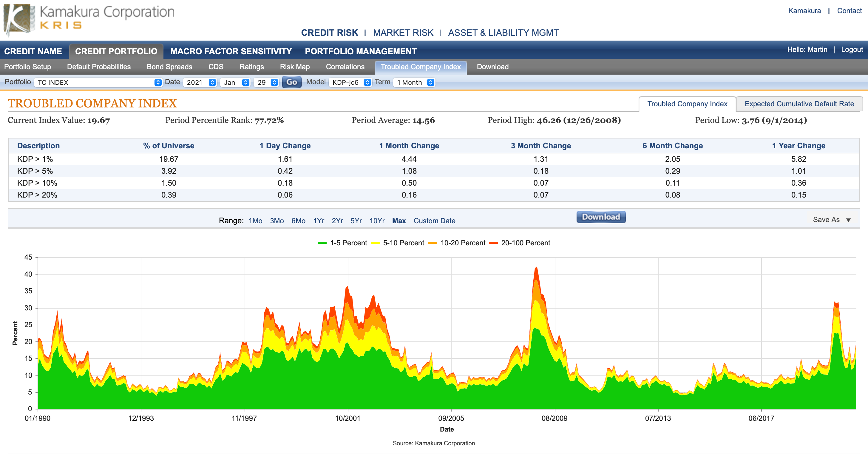Open the Portfolio TC INDEX dropdown
The width and height of the screenshot is (868, 459).
[98, 82]
